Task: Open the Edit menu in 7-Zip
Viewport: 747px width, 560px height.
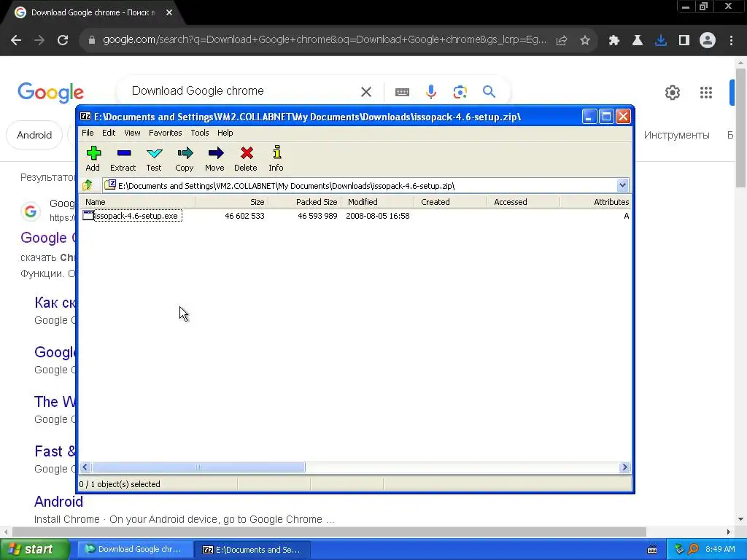Action: [x=109, y=133]
